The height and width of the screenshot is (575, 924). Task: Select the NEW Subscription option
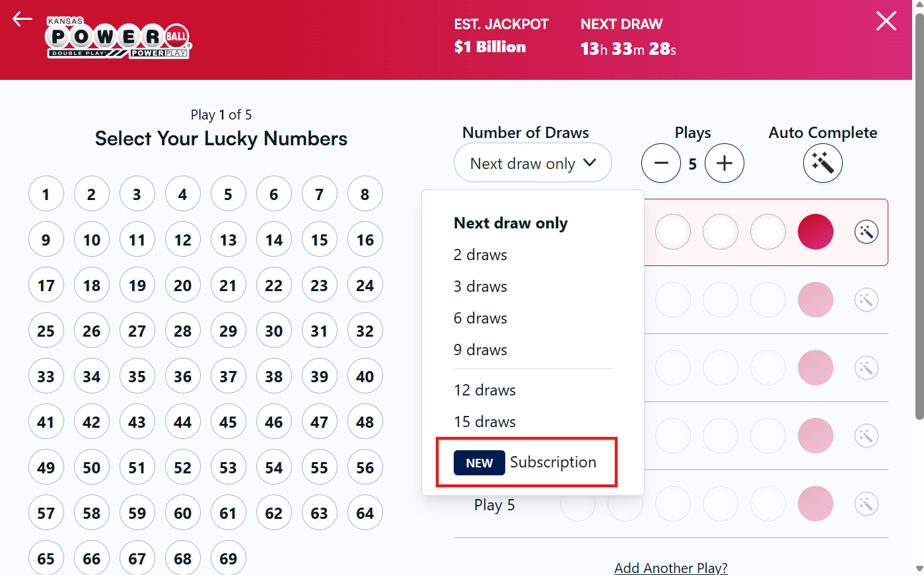pyautogui.click(x=526, y=462)
